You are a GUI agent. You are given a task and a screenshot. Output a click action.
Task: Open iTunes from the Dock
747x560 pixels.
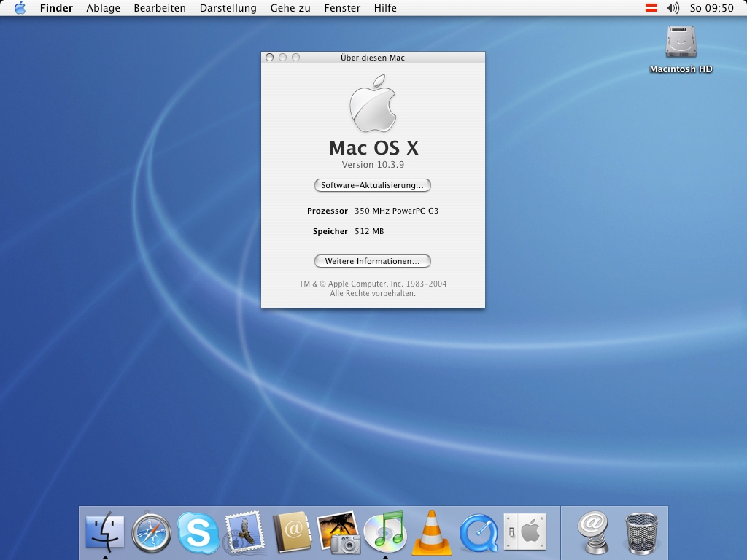click(x=384, y=532)
